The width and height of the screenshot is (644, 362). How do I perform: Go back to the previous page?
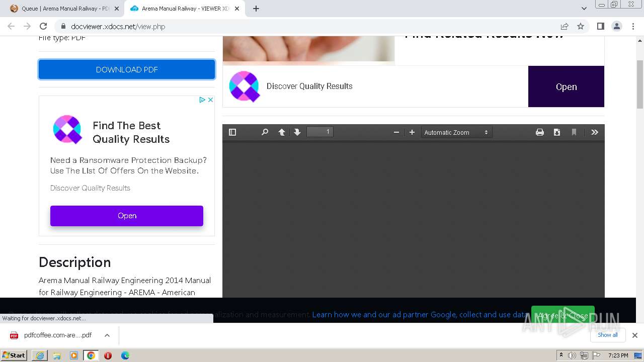pyautogui.click(x=11, y=26)
